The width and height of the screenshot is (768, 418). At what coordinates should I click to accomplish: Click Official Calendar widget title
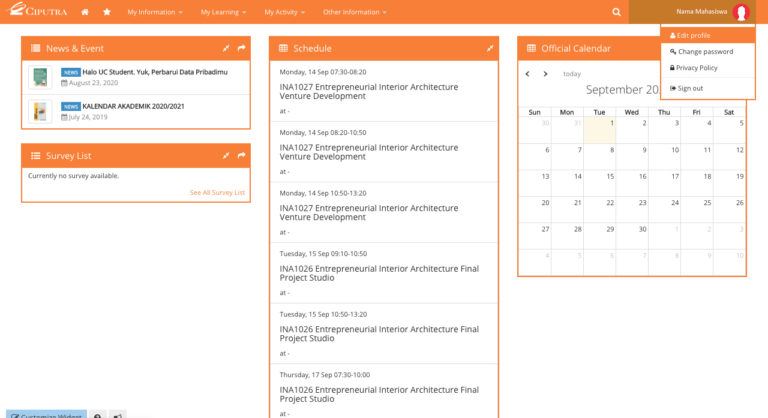[576, 48]
